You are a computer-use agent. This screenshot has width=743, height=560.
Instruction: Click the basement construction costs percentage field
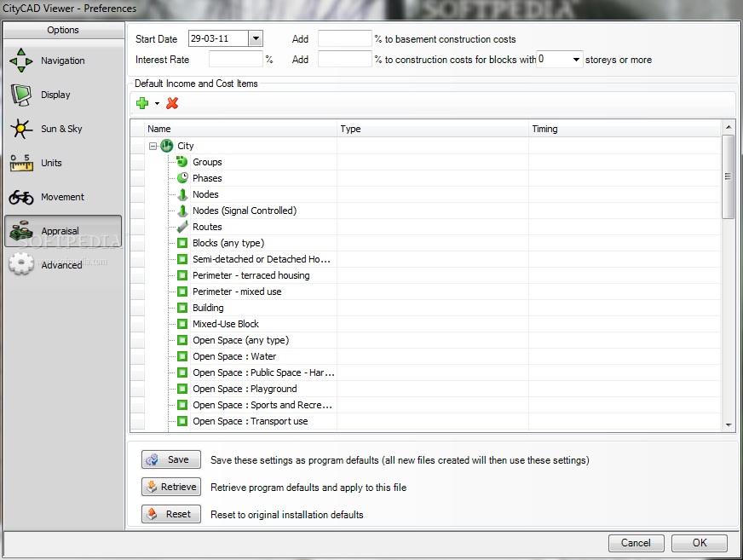click(344, 38)
